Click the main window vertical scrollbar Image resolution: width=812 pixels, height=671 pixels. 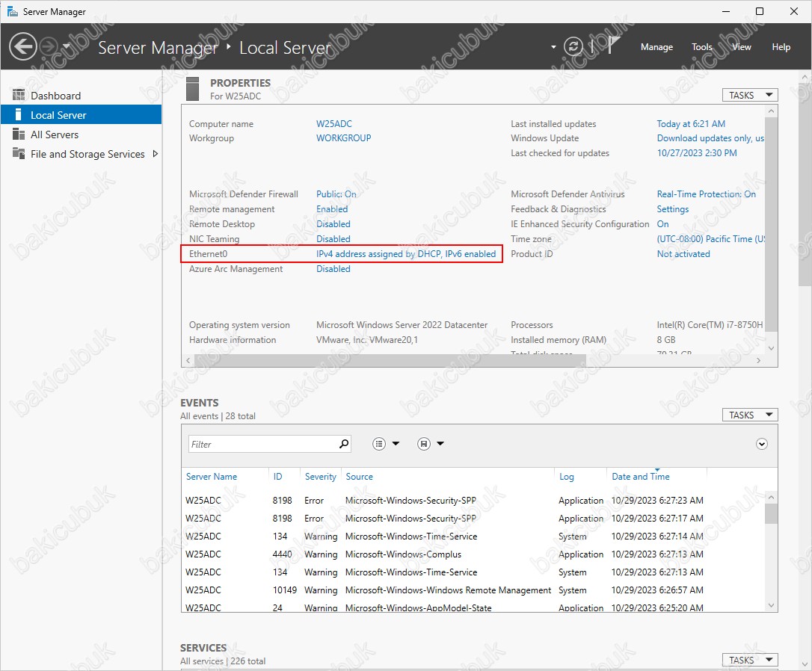[x=805, y=184]
